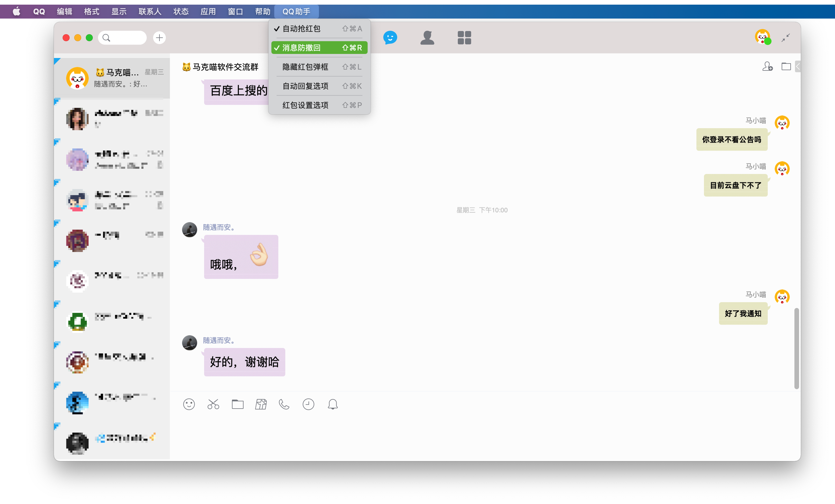The image size is (835, 504).
Task: Select the 马克喵 conversation in sidebar
Action: [x=112, y=78]
